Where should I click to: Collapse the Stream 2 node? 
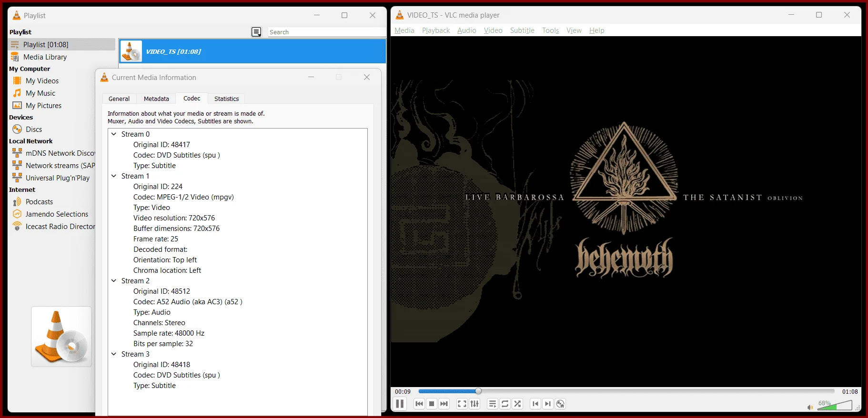(114, 281)
